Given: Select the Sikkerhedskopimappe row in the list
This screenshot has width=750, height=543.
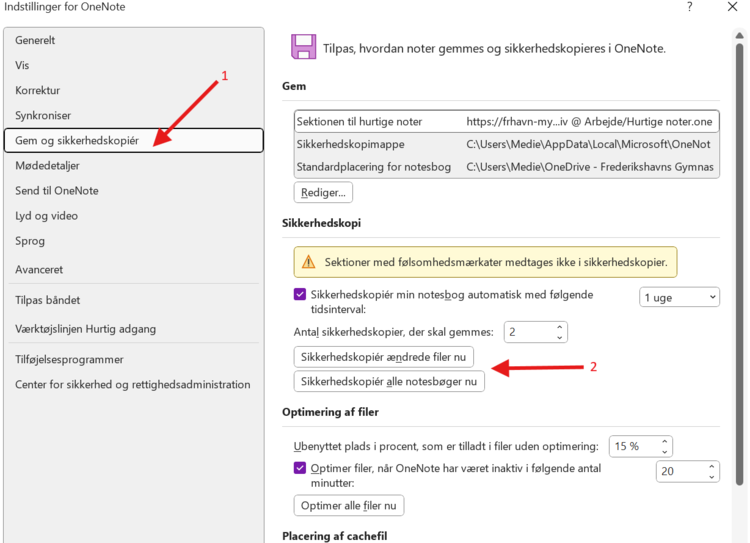Looking at the screenshot, I should (x=506, y=144).
